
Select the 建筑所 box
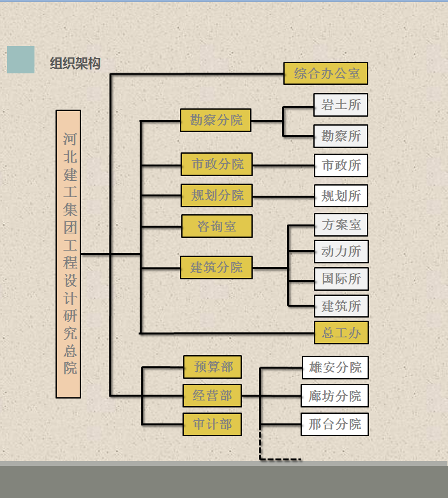click(x=341, y=306)
